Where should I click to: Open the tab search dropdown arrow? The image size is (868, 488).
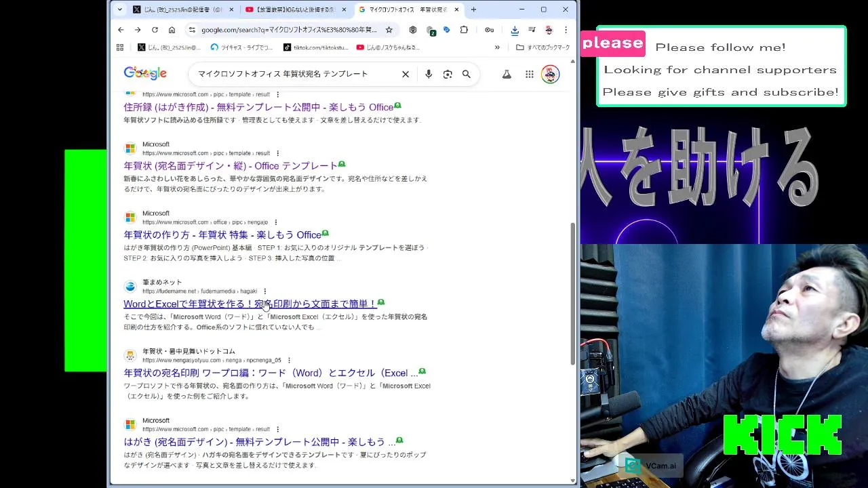tap(120, 9)
